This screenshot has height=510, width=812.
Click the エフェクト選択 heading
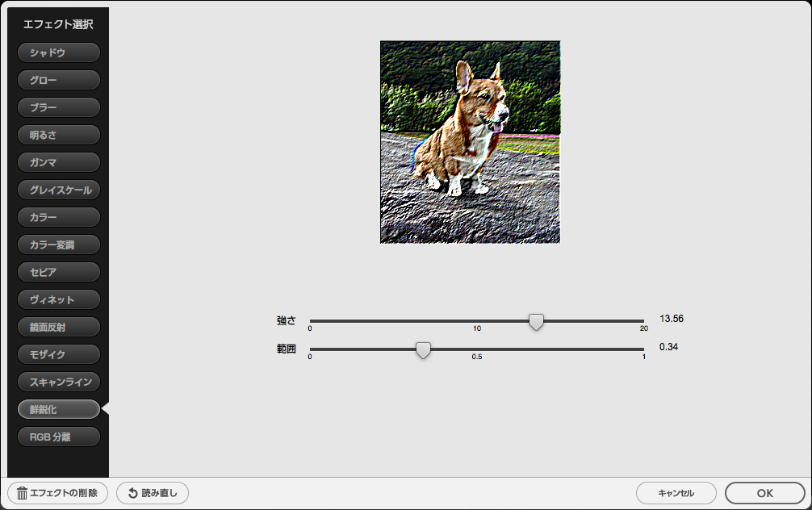(58, 24)
